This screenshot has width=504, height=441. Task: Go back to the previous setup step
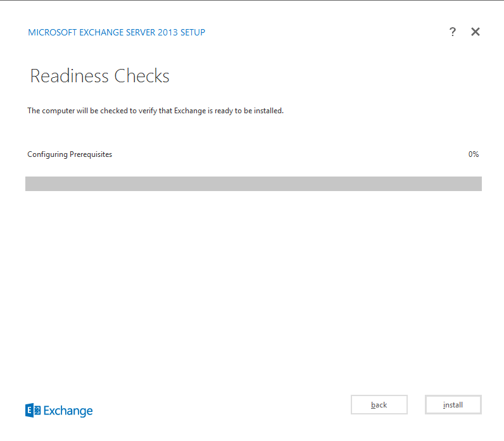tap(379, 405)
